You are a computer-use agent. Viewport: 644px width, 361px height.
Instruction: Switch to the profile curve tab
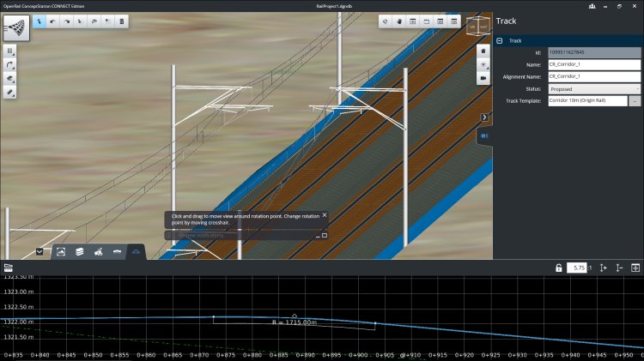point(135,251)
